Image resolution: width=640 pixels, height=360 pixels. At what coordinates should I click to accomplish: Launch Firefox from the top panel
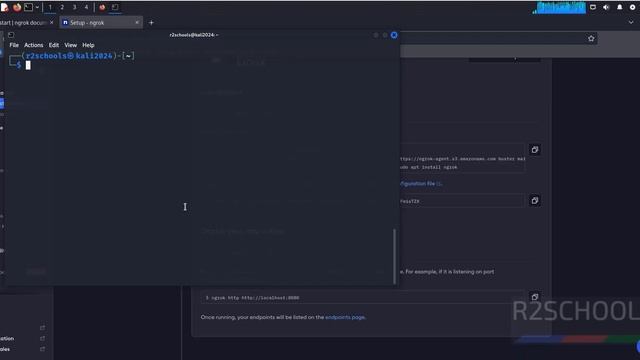tap(17, 7)
